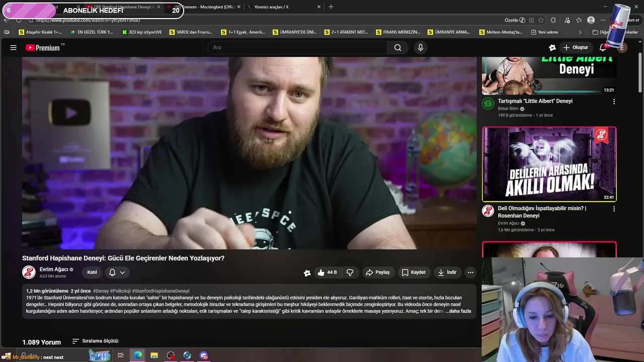Click the search magnifier button

397,48
